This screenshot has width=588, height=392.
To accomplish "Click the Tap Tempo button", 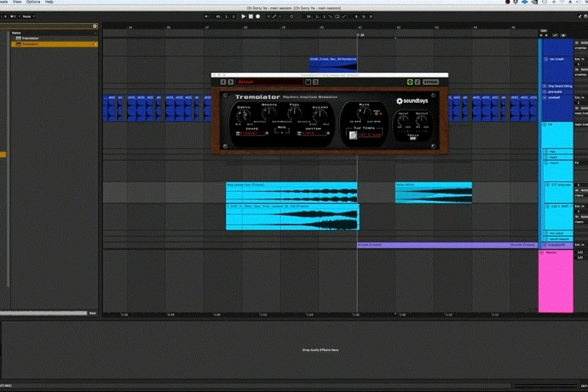I will tap(354, 135).
